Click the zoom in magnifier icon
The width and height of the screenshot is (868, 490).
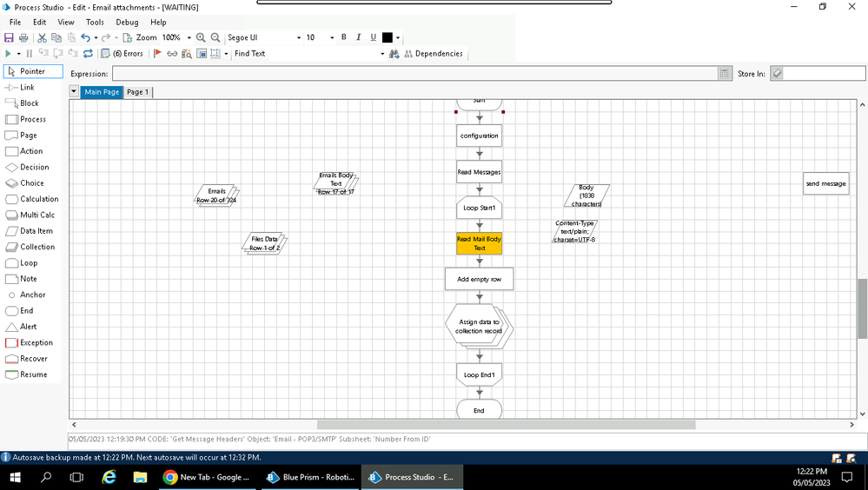click(201, 37)
